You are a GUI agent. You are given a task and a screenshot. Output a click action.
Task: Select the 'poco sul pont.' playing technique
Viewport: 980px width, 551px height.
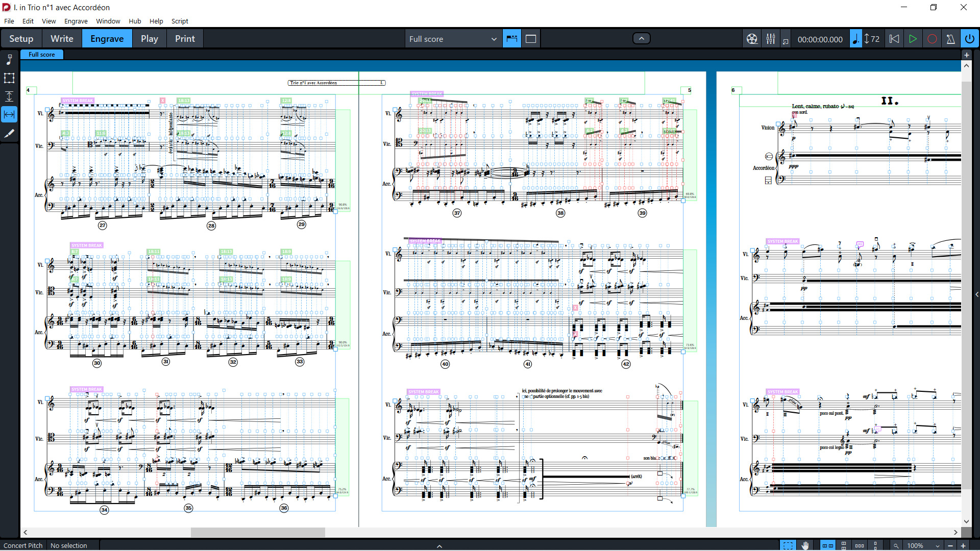coord(831,413)
